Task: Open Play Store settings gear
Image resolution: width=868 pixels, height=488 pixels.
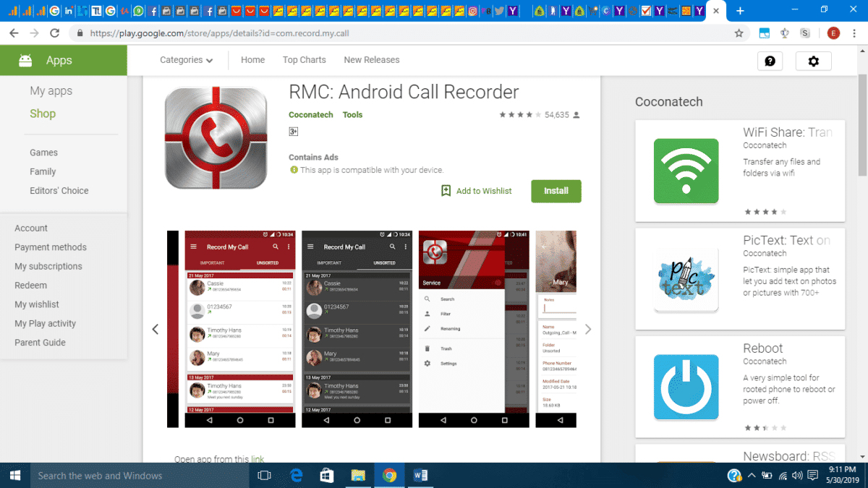Action: coord(813,61)
